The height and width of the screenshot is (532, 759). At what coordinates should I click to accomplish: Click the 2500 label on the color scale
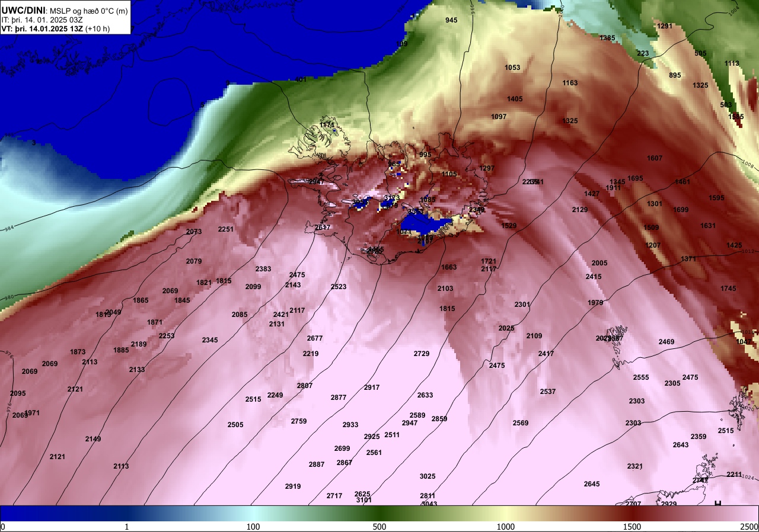pyautogui.click(x=750, y=527)
